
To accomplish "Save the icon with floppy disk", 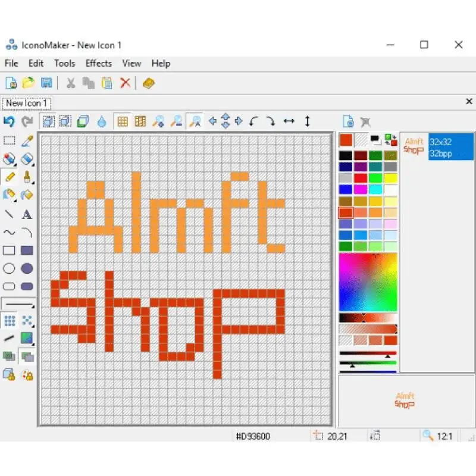I will tap(46, 83).
